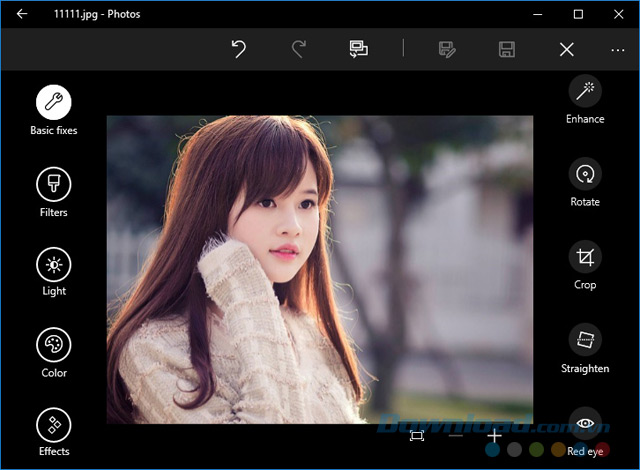Image resolution: width=640 pixels, height=470 pixels.
Task: Rotate the photo
Action: point(585,174)
